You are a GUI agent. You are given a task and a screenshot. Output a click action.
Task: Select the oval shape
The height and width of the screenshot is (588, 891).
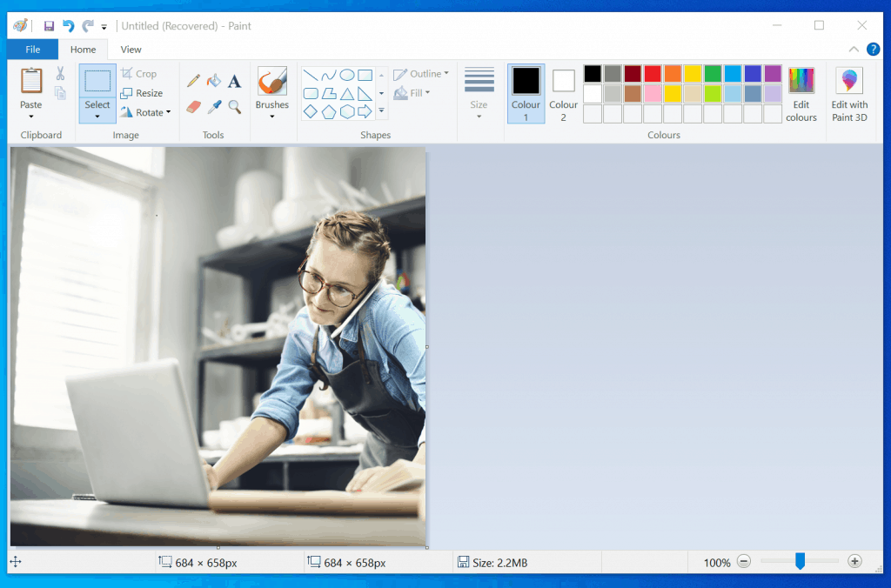[x=345, y=75]
